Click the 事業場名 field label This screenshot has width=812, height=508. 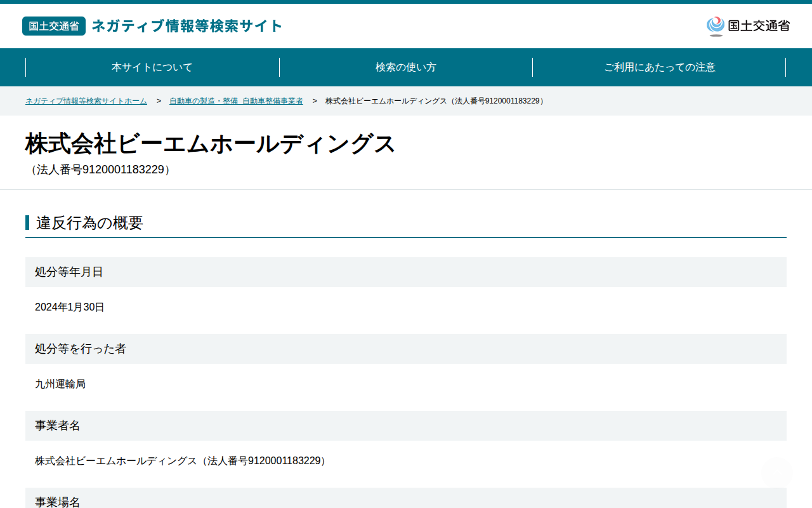coord(58,502)
